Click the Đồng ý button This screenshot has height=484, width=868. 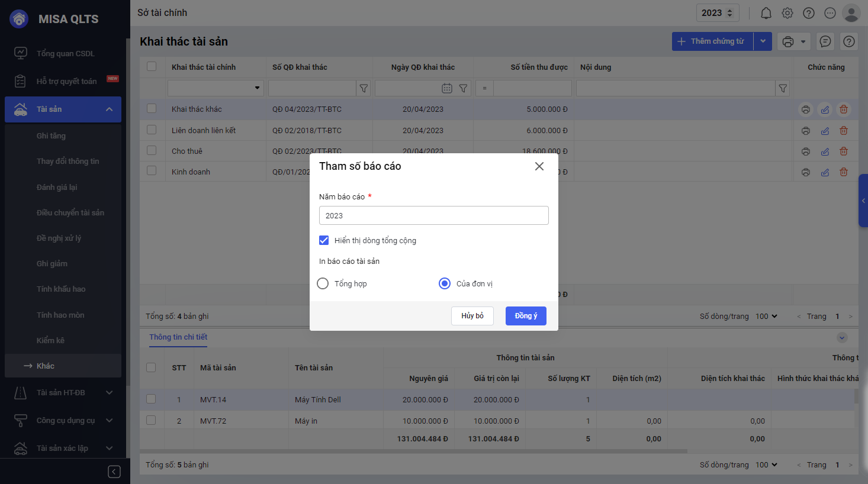click(526, 316)
